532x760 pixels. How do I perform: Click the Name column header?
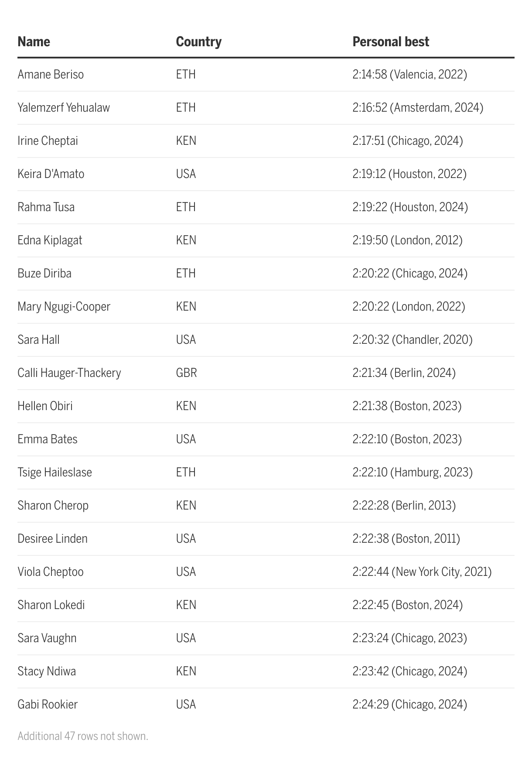coord(34,42)
